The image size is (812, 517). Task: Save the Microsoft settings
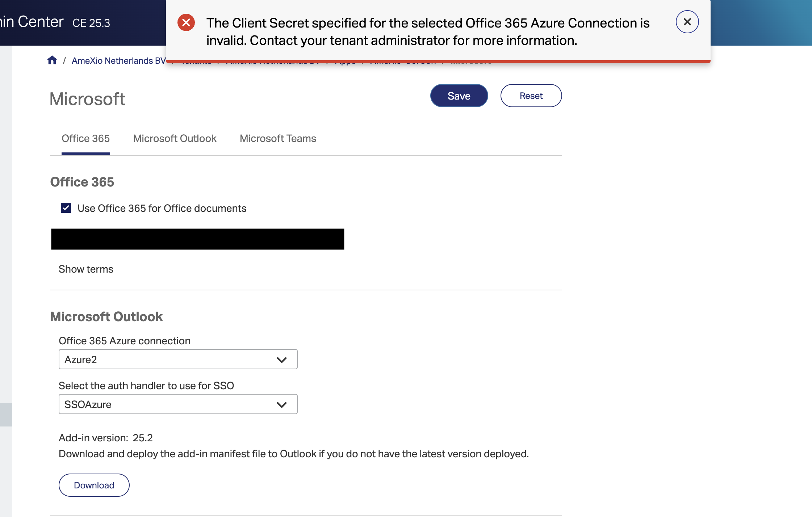(459, 96)
